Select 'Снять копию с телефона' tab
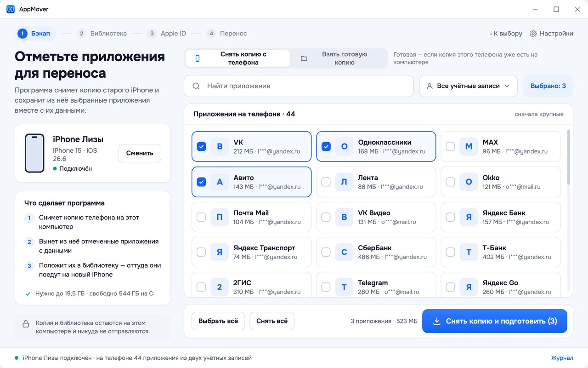This screenshot has width=588, height=368. pos(238,58)
